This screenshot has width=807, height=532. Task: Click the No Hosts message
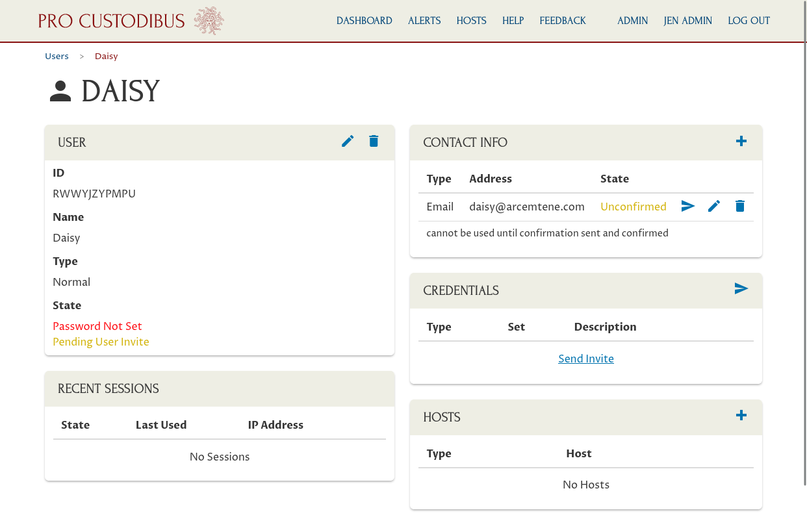click(x=586, y=485)
